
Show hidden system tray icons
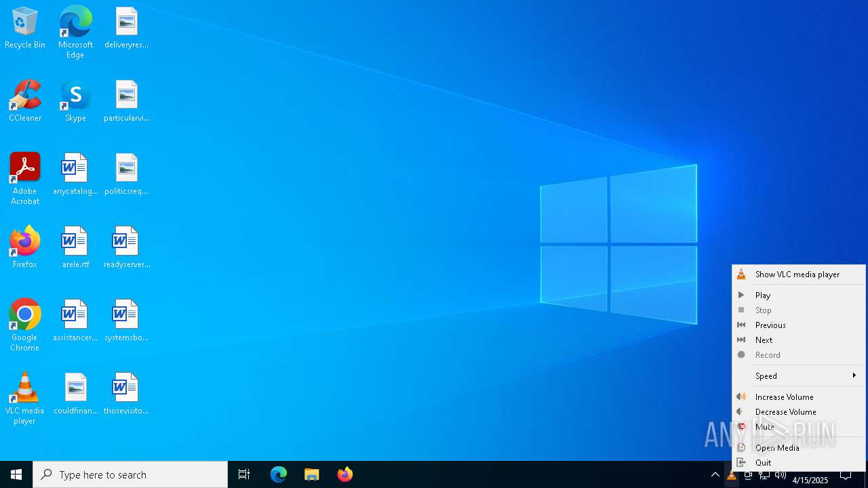click(715, 475)
